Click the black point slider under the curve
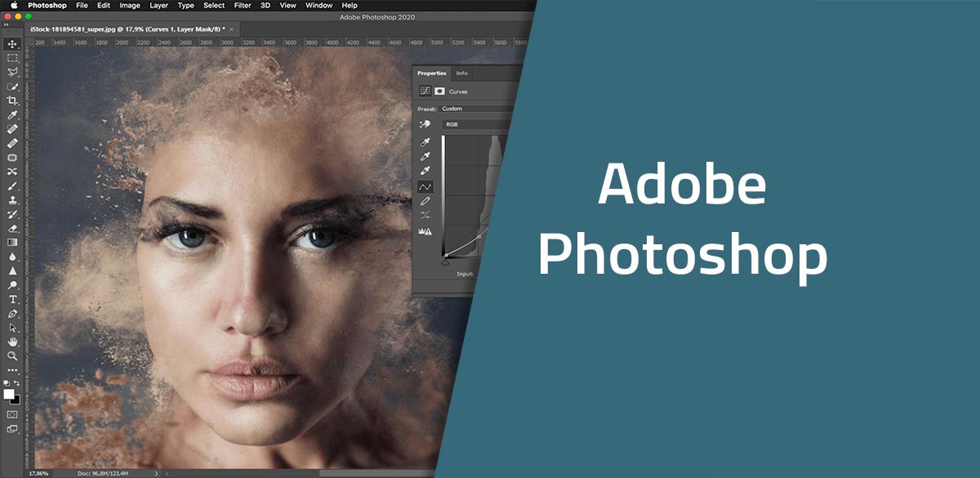 coord(445,262)
